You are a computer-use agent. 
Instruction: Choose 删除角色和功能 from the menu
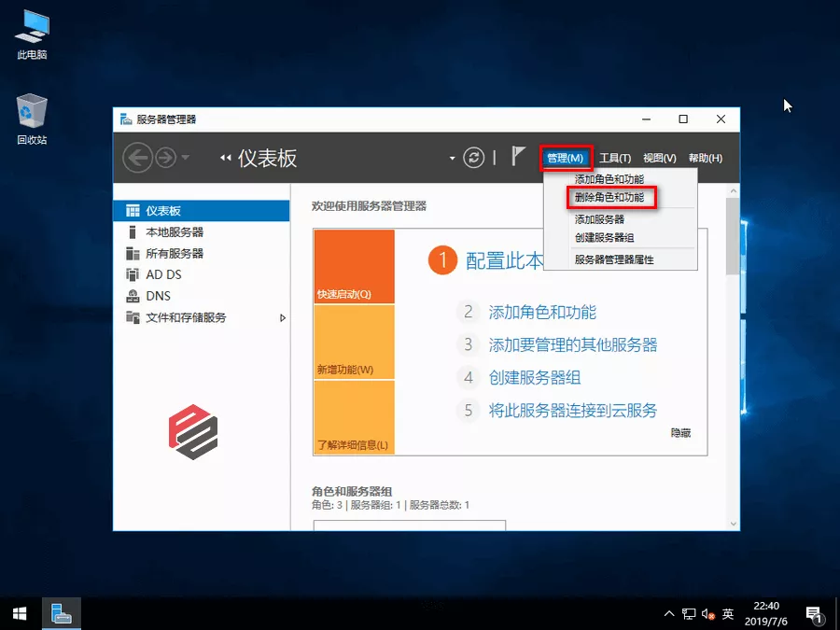(x=609, y=198)
